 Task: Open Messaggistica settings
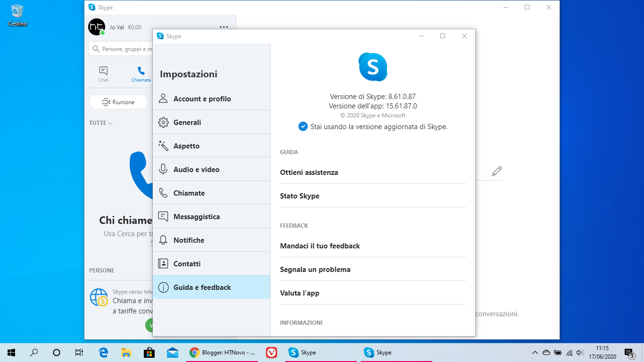click(211, 216)
